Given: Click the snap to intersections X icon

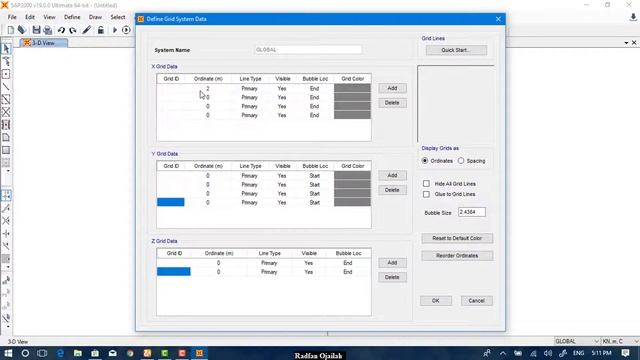Looking at the screenshot, I should pyautogui.click(x=6, y=220).
